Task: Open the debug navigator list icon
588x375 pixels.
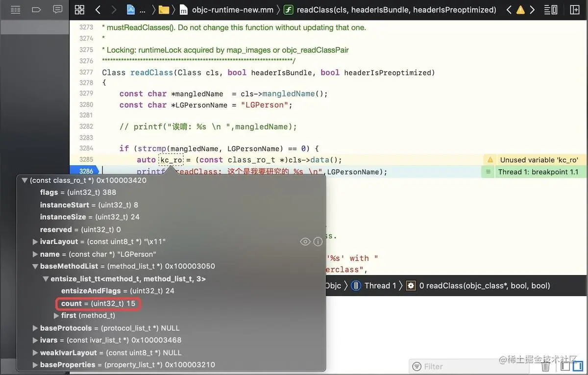Action: click(x=15, y=9)
